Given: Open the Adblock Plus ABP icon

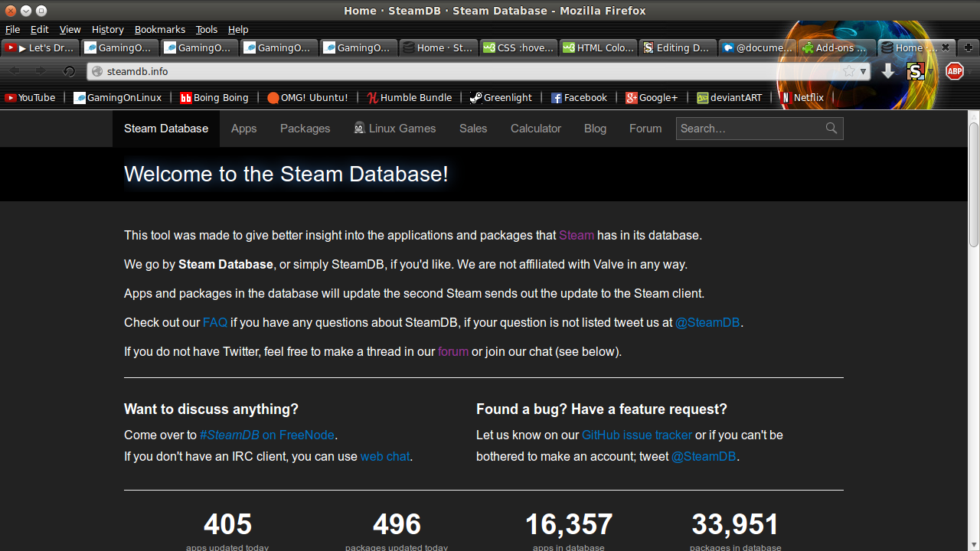Looking at the screenshot, I should click(x=954, y=71).
